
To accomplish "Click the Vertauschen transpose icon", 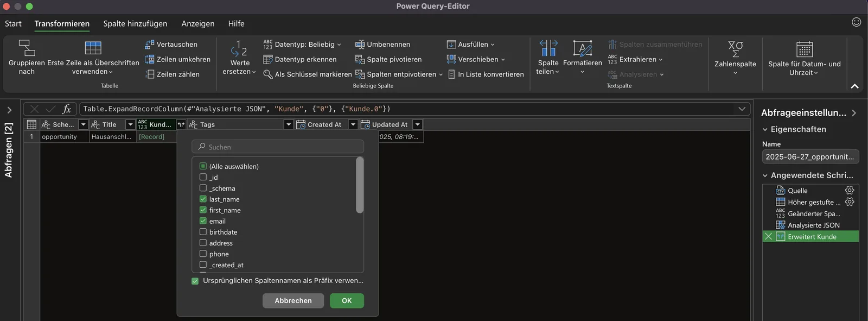I will [150, 44].
